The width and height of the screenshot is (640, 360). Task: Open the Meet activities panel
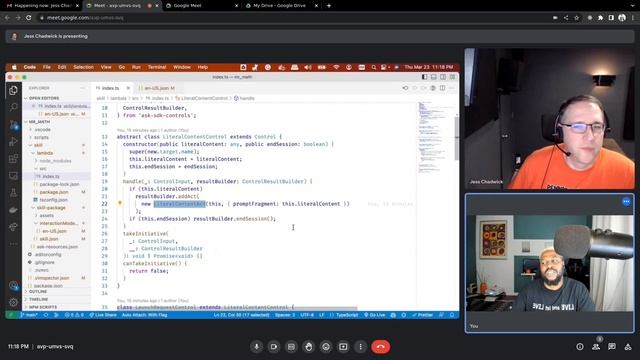[628, 347]
